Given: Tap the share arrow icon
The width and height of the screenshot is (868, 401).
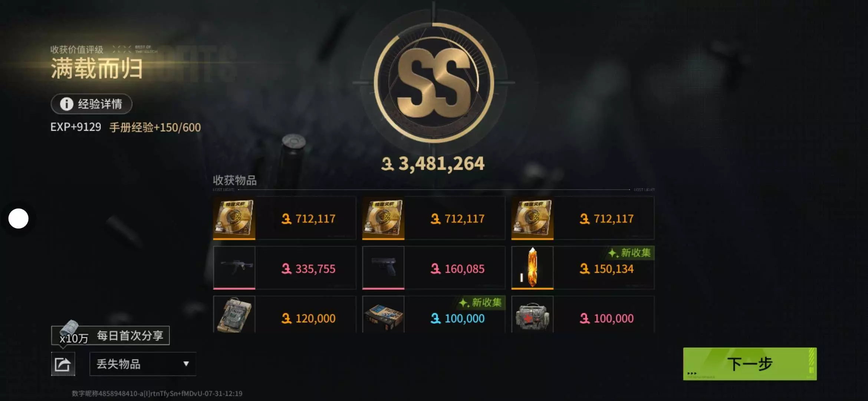Looking at the screenshot, I should [63, 364].
